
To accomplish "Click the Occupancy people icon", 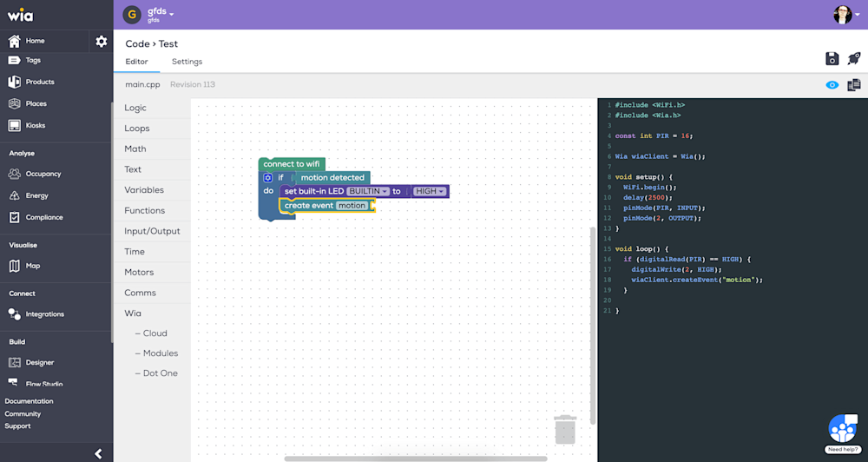I will (15, 174).
